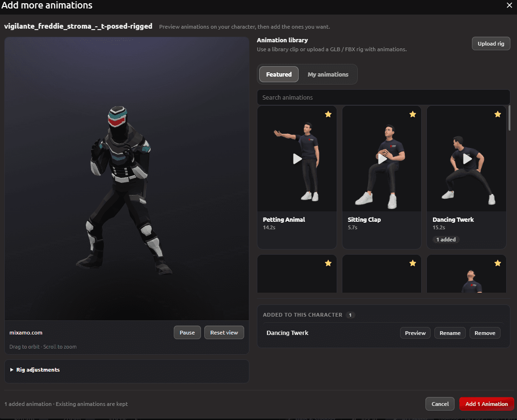The height and width of the screenshot is (420, 517).
Task: Play the Sitting Clap preview
Action: (x=382, y=159)
